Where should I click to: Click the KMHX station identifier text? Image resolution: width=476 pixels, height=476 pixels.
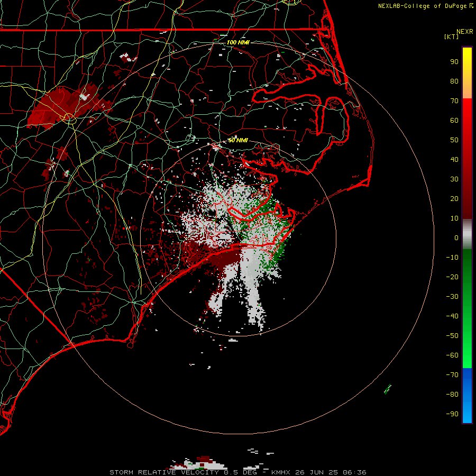tap(281, 472)
